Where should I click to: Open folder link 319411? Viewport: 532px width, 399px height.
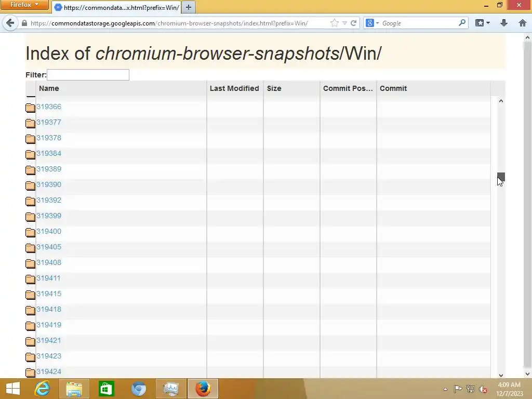[48, 278]
